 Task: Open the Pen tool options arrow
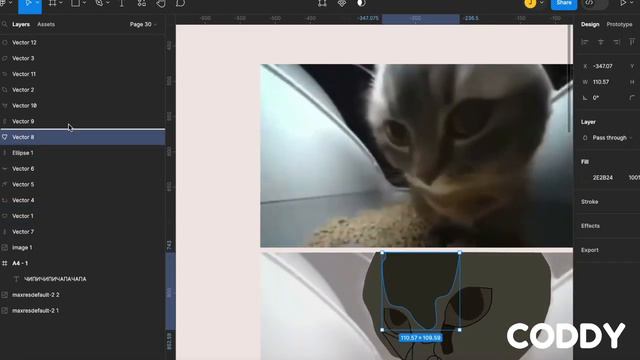[x=108, y=3]
